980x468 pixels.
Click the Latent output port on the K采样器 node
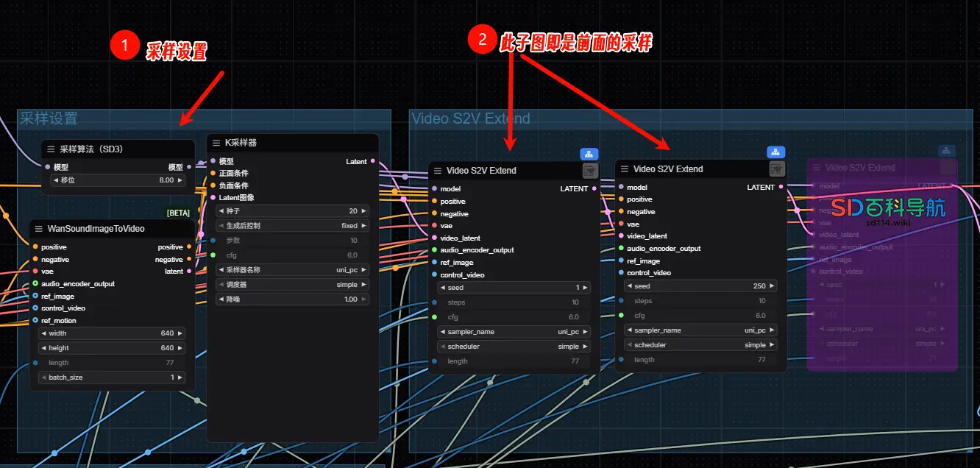pyautogui.click(x=373, y=161)
